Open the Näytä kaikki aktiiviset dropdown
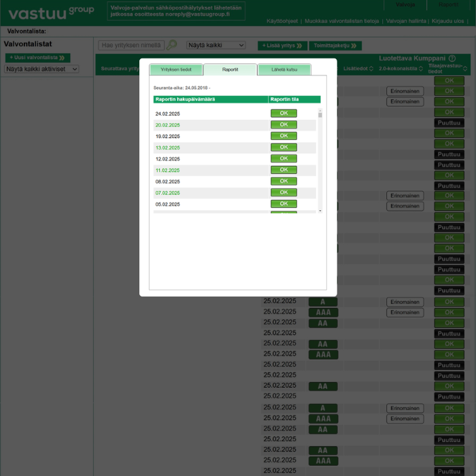The image size is (476, 476). [42, 69]
